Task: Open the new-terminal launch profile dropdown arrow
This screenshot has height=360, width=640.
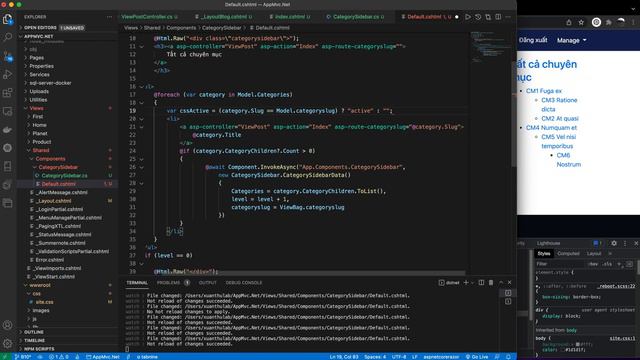Action: click(473, 282)
